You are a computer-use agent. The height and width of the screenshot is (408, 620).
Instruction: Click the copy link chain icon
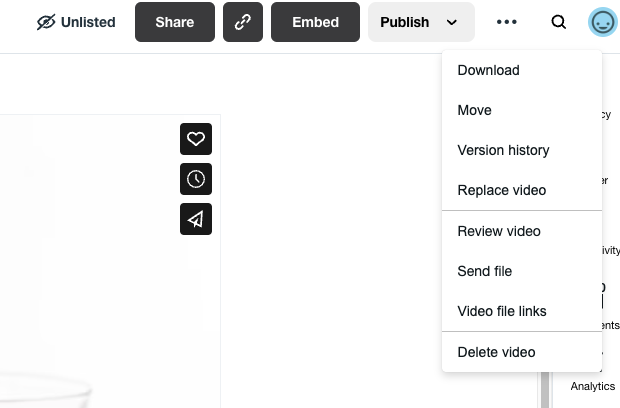coord(243,22)
